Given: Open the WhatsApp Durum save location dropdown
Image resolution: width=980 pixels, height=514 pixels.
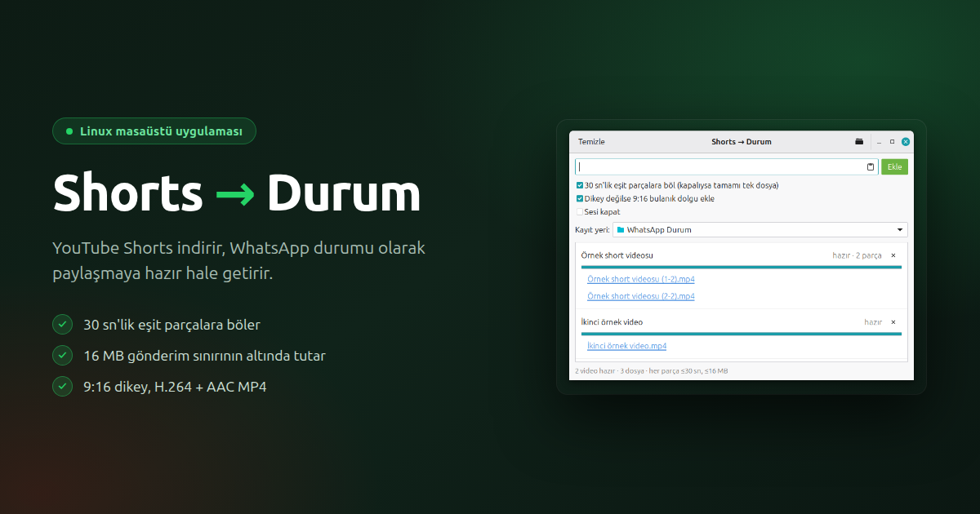Looking at the screenshot, I should 760,230.
